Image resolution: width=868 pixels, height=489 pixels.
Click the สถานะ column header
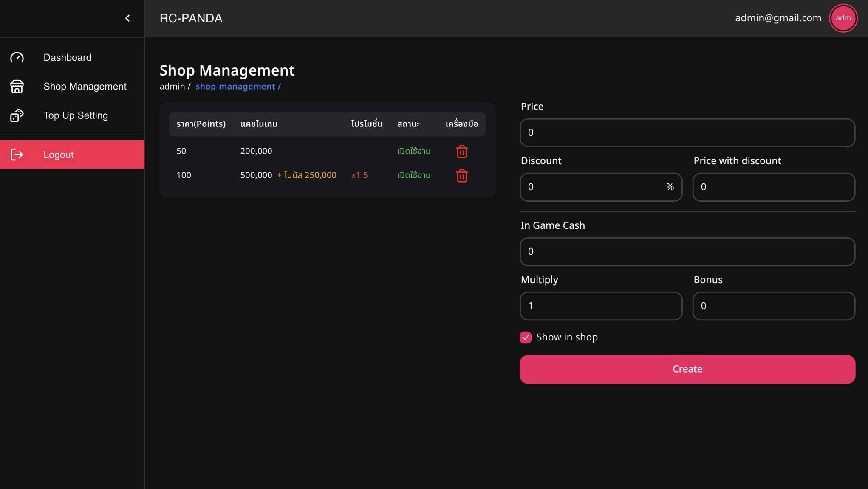[x=408, y=124]
